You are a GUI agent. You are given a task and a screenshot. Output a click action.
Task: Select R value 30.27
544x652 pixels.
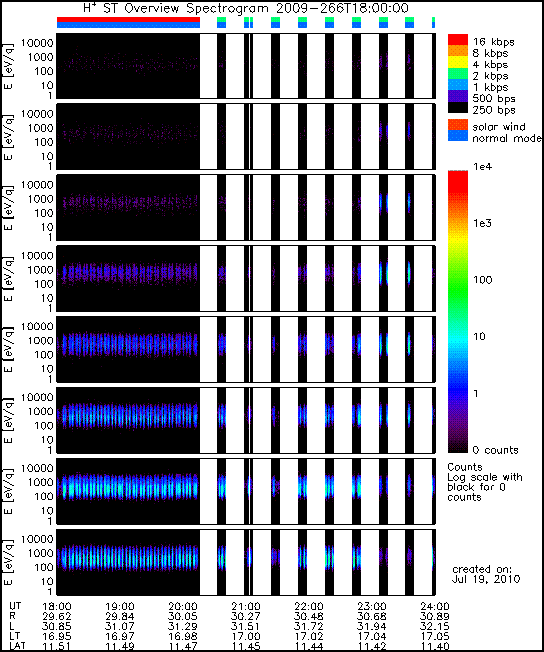246,617
